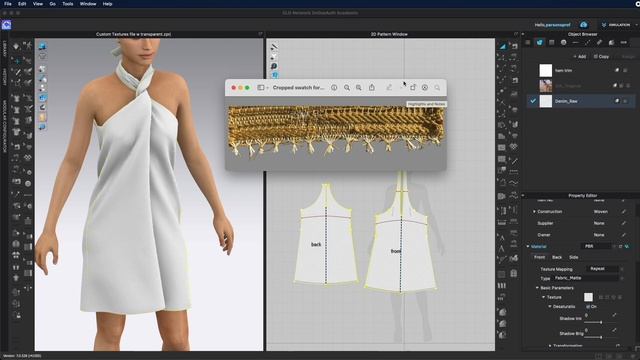The image size is (640, 360).
Task: Open the Type Fabric_Matte dropdown
Action: (x=585, y=278)
